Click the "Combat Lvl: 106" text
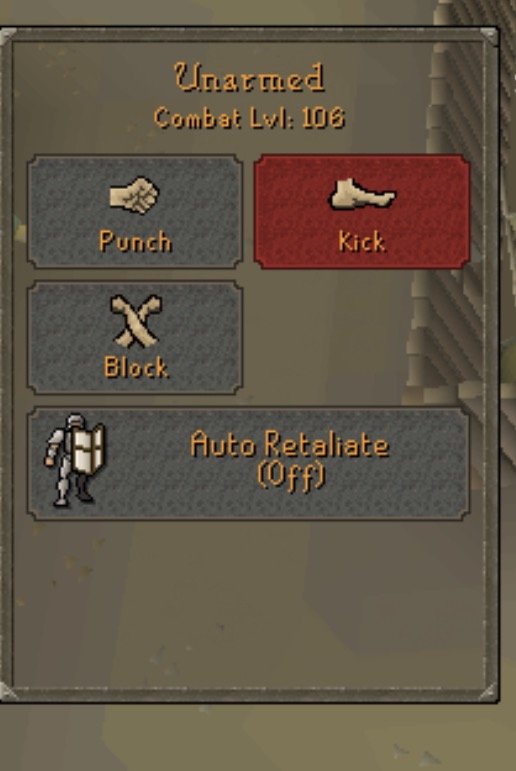 click(249, 118)
